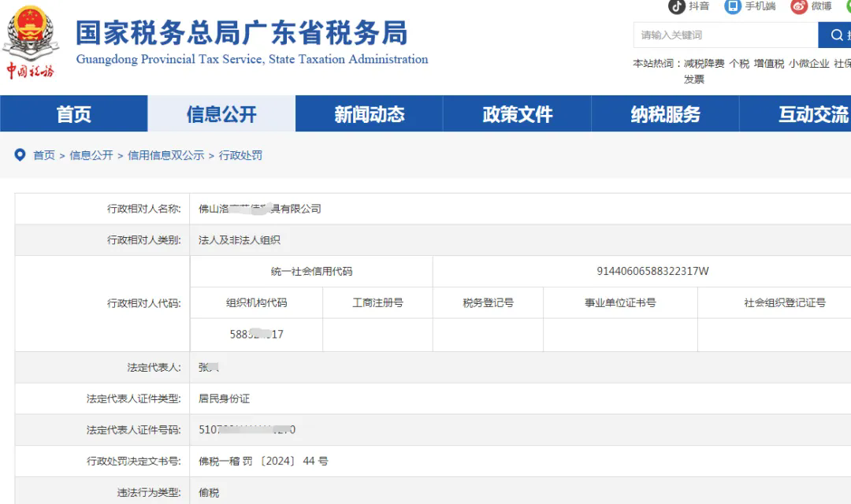
Task: Return to the 首页 tab
Action: click(73, 114)
